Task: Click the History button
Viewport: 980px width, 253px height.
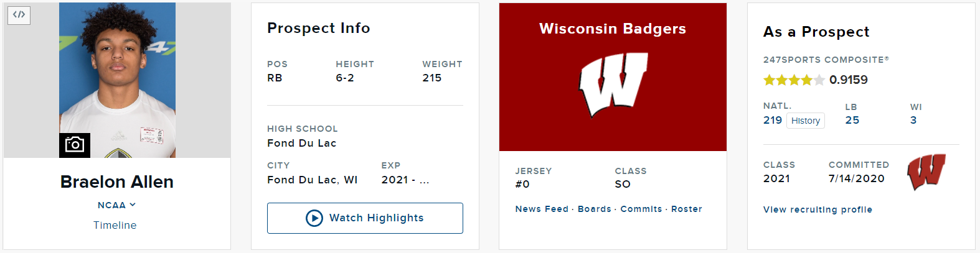Action: coord(806,121)
